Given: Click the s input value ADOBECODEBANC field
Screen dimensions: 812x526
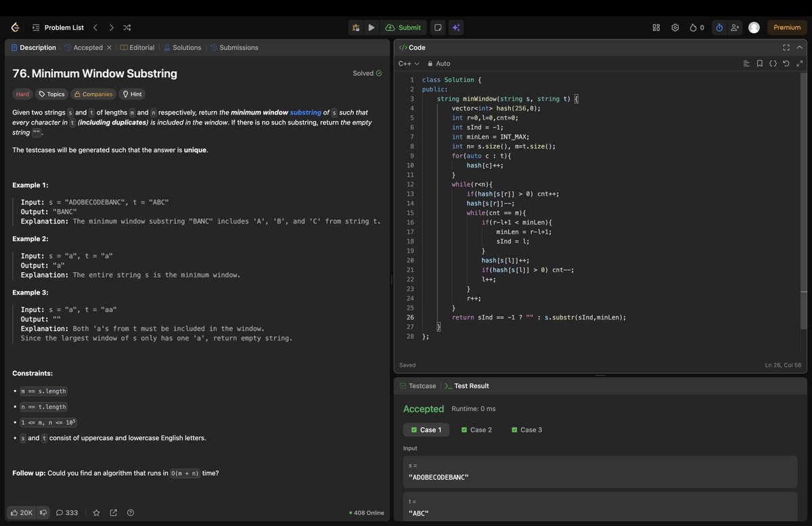Looking at the screenshot, I should coord(600,472).
